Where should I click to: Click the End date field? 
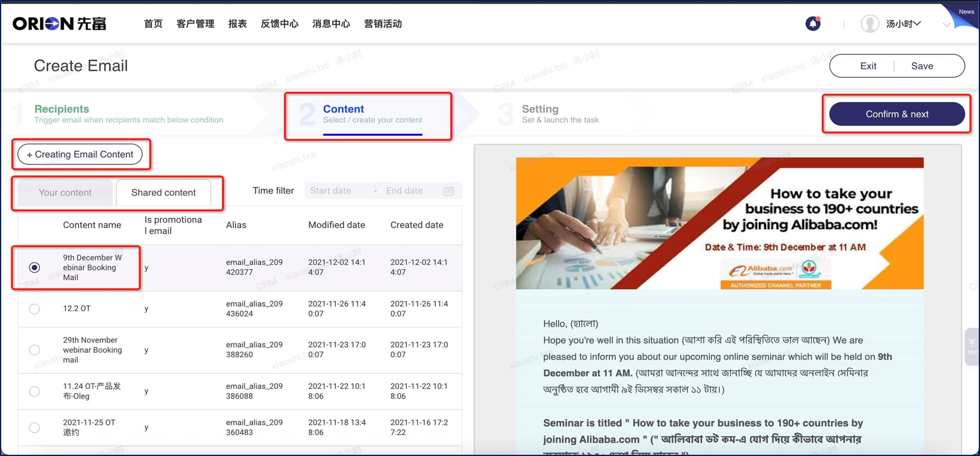click(404, 191)
